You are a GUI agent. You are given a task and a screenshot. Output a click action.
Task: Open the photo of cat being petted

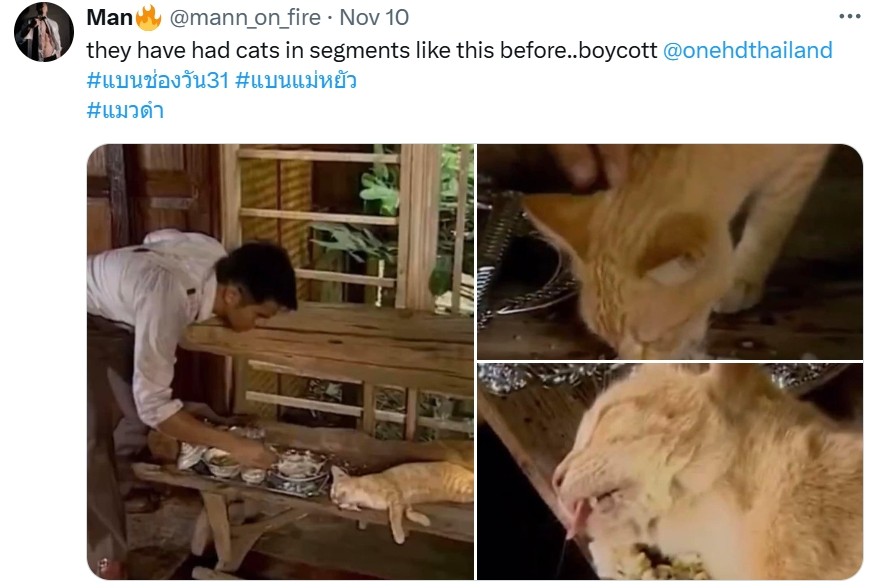click(670, 252)
